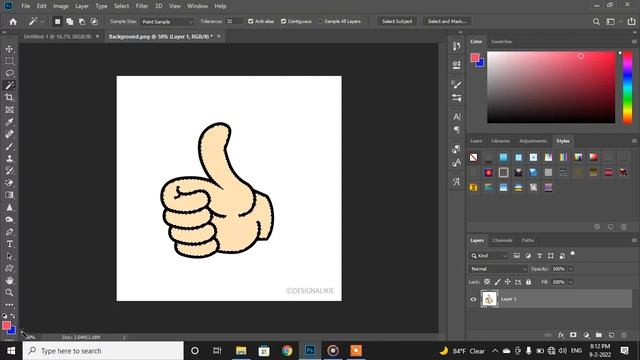Select the Brush tool
The width and height of the screenshot is (640, 360).
(x=9, y=147)
